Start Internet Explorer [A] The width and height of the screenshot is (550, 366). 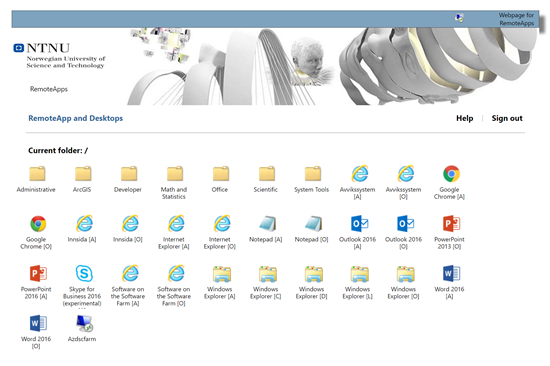[174, 232]
